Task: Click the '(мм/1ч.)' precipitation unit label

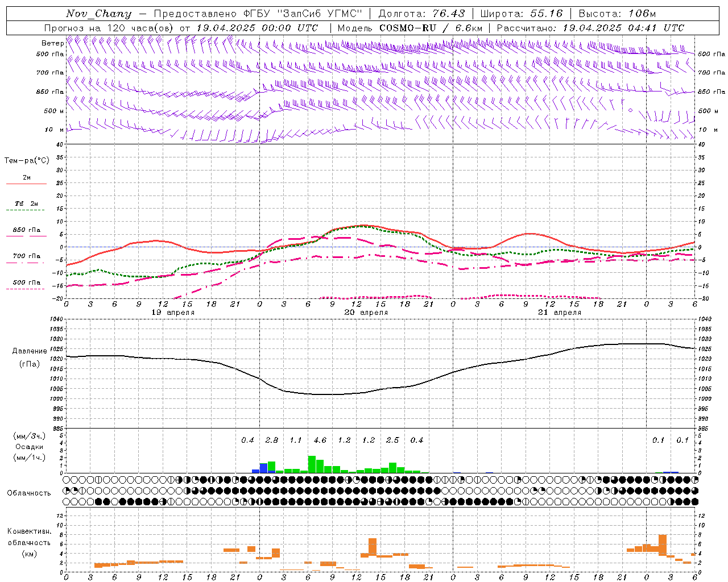Action: pos(29,458)
